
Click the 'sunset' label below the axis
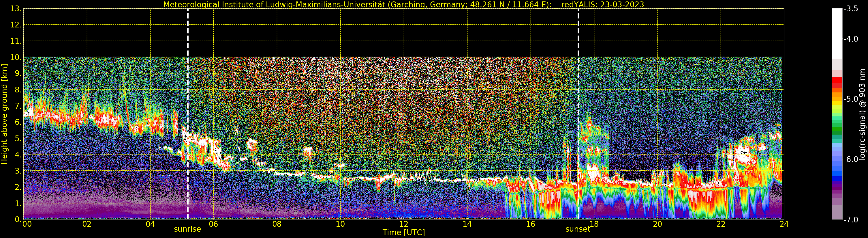click(x=578, y=229)
